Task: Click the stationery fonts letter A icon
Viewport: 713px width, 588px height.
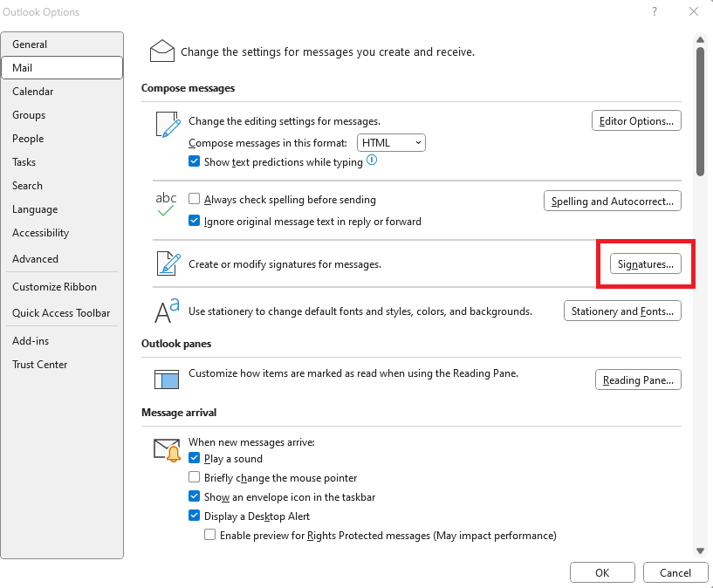Action: 167,311
